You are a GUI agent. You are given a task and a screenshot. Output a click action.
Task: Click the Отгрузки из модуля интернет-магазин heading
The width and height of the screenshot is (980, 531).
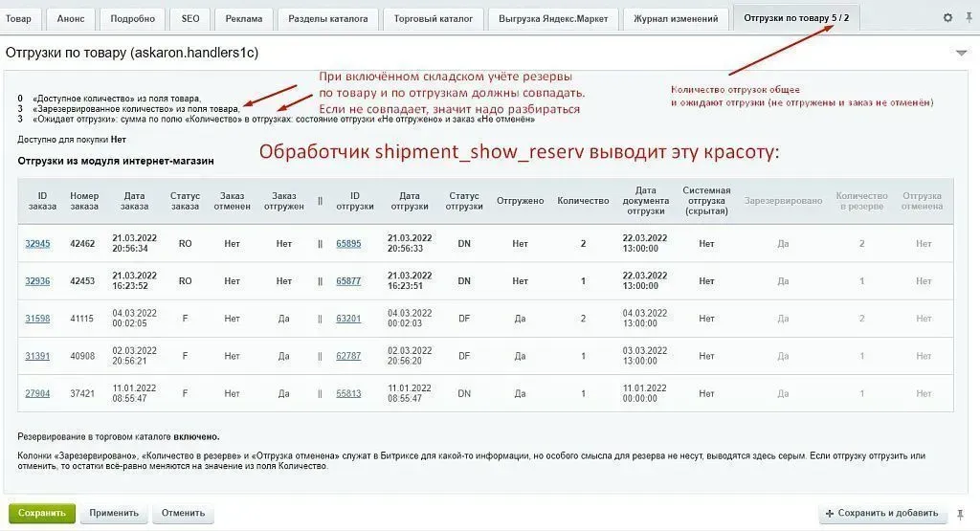(x=116, y=161)
